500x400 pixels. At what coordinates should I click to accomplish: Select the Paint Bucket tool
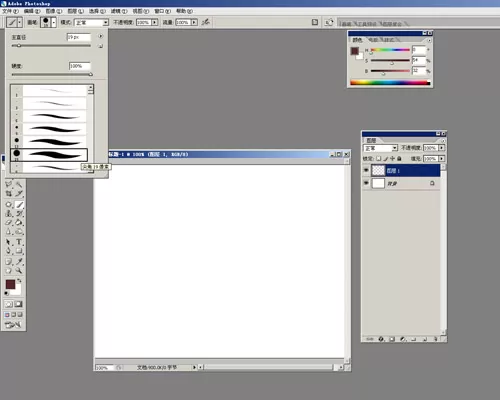coord(19,223)
